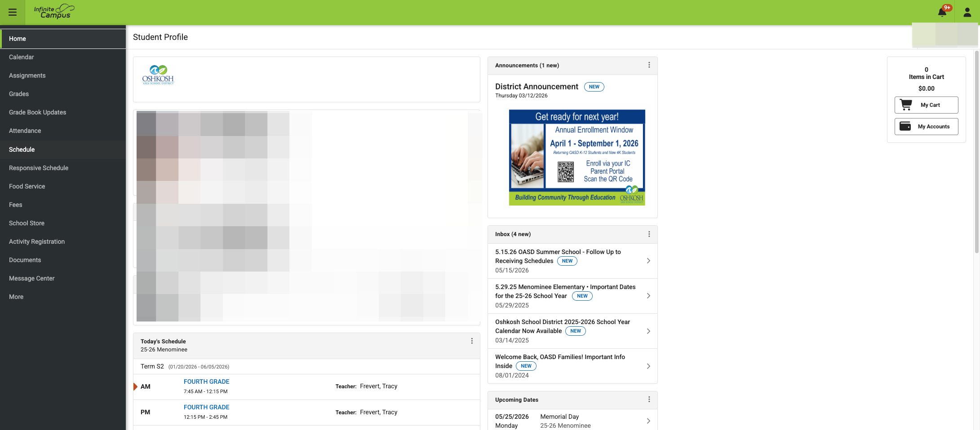Open Food Service page
This screenshot has height=430, width=980.
click(63, 186)
